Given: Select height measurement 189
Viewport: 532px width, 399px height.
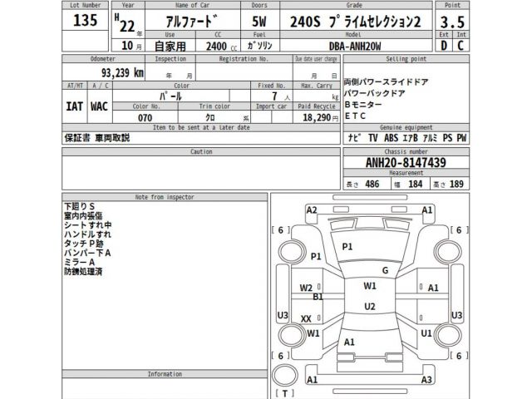Looking at the screenshot, I should tap(456, 184).
